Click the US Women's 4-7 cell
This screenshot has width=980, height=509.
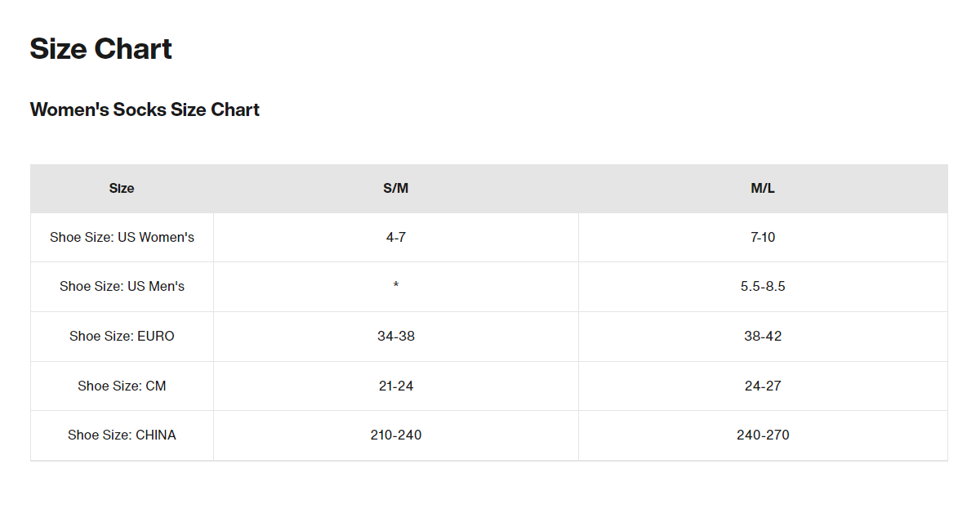395,238
